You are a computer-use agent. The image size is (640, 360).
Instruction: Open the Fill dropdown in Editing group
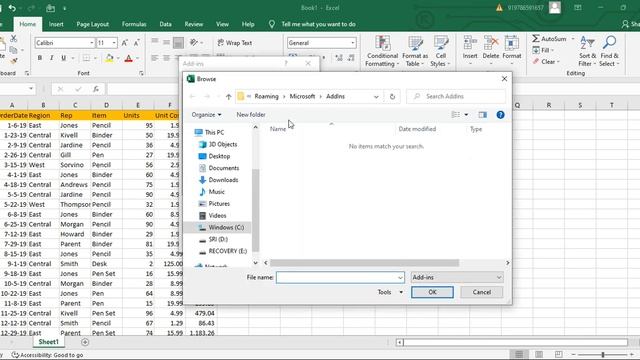point(544,50)
